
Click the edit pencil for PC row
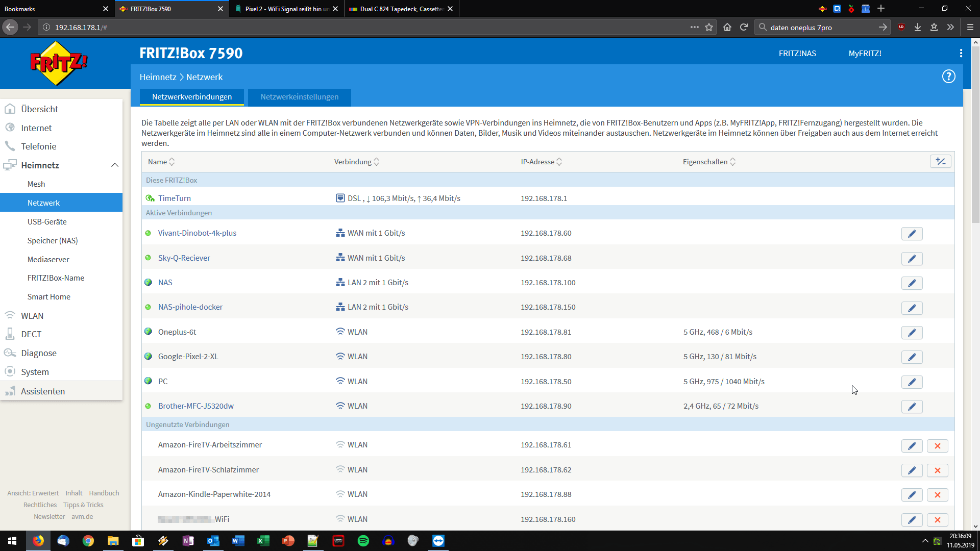[912, 382]
